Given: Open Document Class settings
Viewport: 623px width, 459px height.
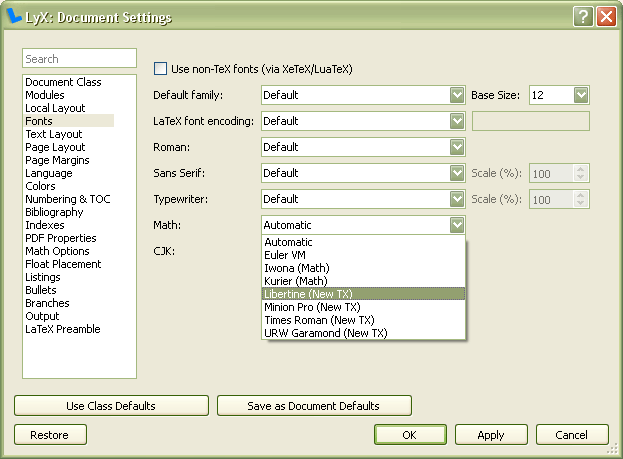Looking at the screenshot, I should (x=63, y=82).
